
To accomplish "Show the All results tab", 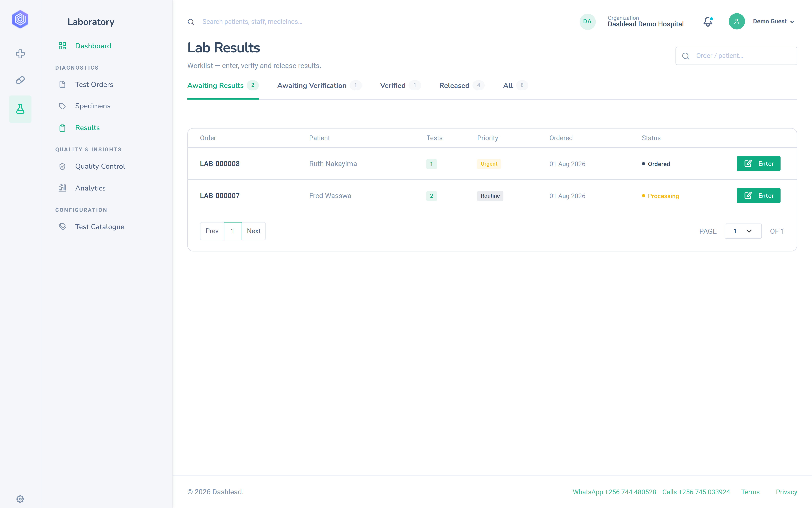I will click(515, 85).
